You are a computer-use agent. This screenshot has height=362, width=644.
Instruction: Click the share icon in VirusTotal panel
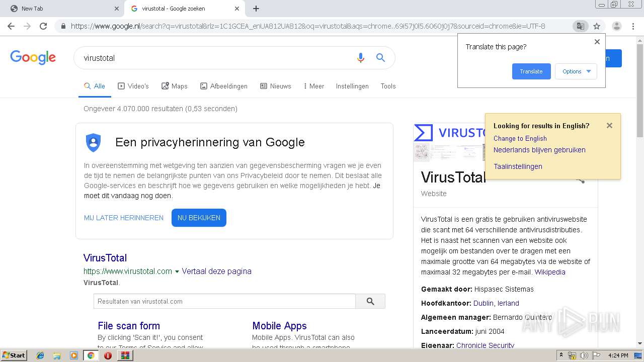tap(581, 180)
